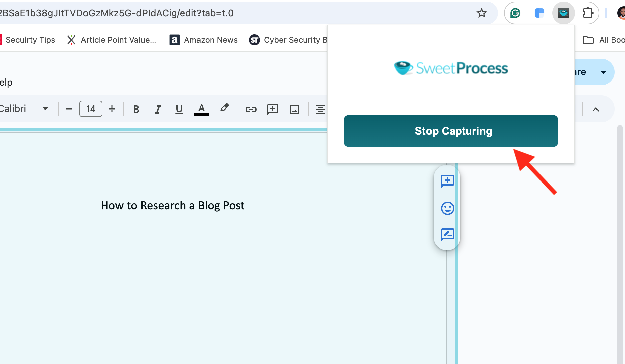Click the heading 'How to Research a Blog Post'
The width and height of the screenshot is (625, 364).
coord(173,206)
